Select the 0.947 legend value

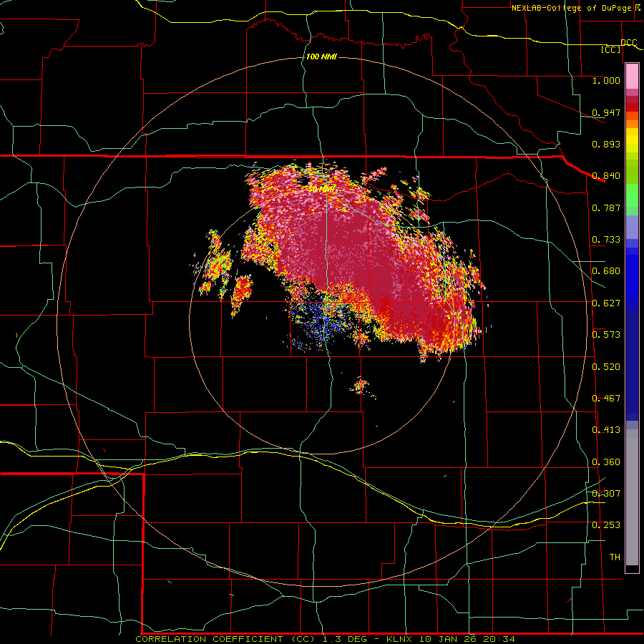tap(606, 112)
